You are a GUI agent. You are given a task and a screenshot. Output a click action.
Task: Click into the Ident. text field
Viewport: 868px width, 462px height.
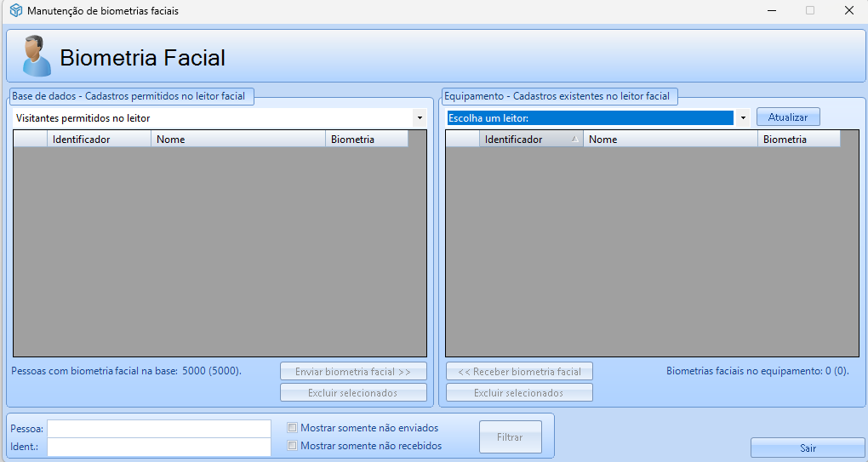tap(159, 447)
